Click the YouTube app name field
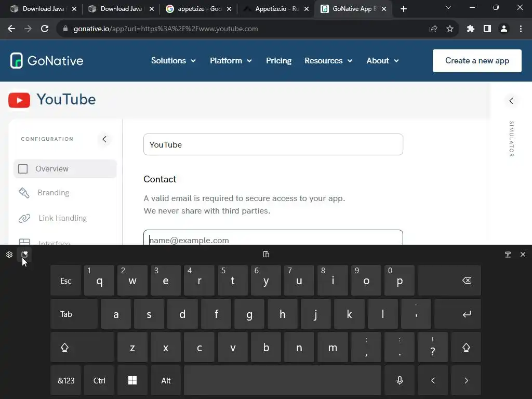The height and width of the screenshot is (399, 532). pos(273,144)
